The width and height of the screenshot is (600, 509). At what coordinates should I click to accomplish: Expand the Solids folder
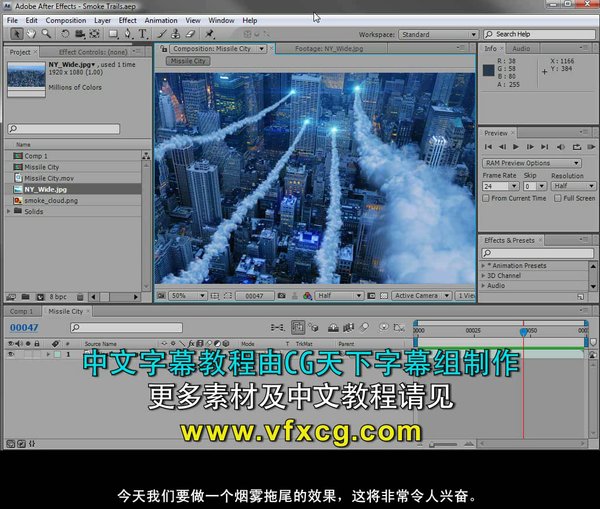pyautogui.click(x=8, y=211)
